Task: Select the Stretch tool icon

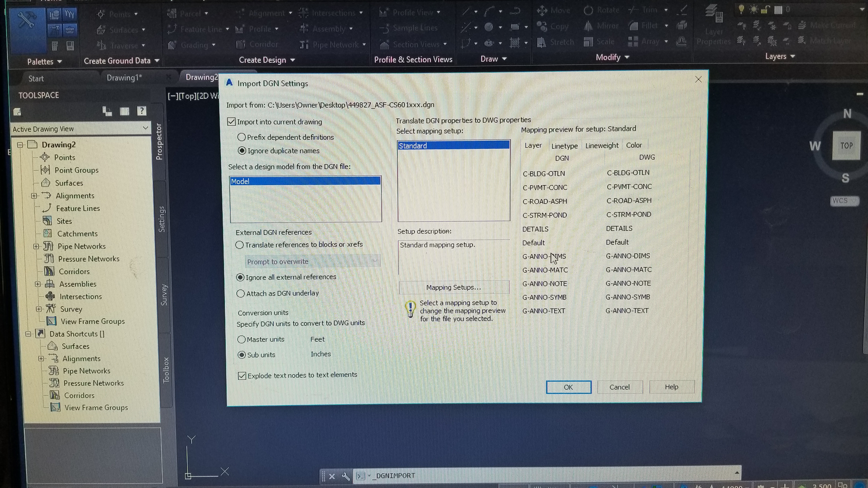Action: (x=542, y=42)
